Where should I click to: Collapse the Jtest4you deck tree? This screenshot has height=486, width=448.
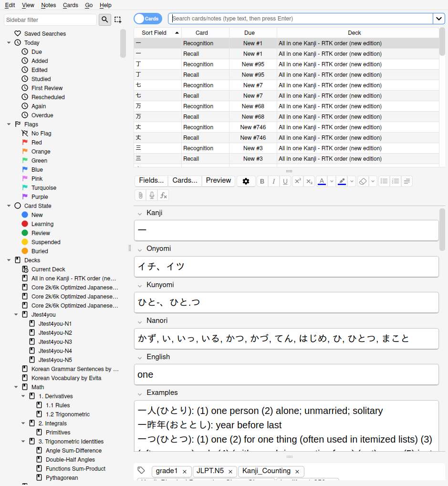(16, 314)
